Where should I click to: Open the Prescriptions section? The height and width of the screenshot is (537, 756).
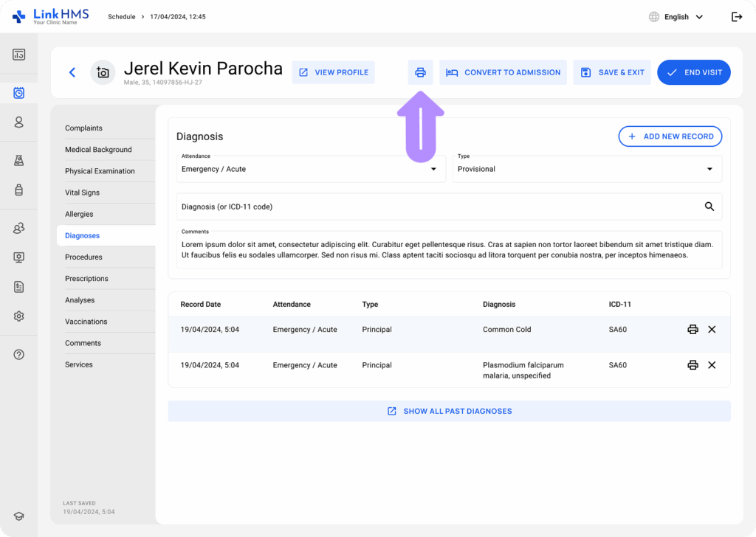coord(86,279)
